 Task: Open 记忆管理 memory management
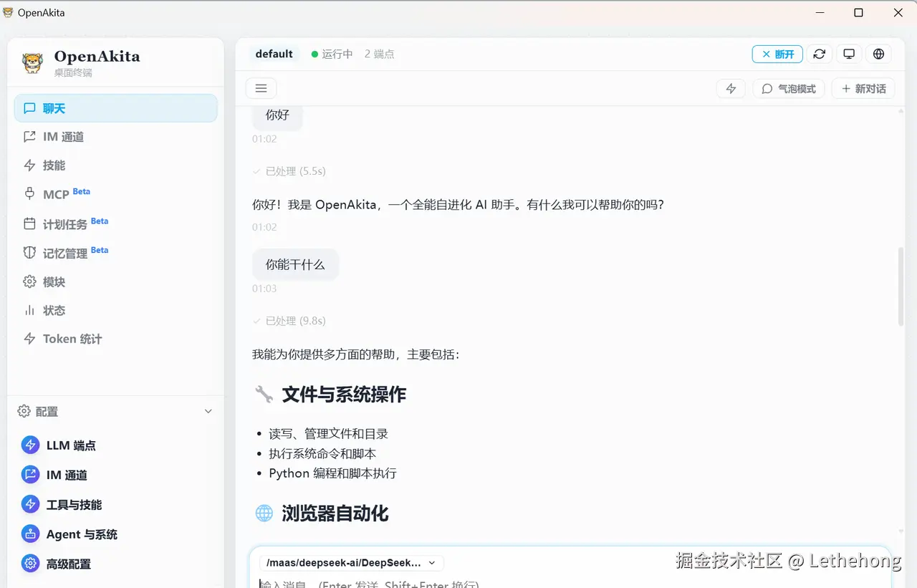pos(115,253)
